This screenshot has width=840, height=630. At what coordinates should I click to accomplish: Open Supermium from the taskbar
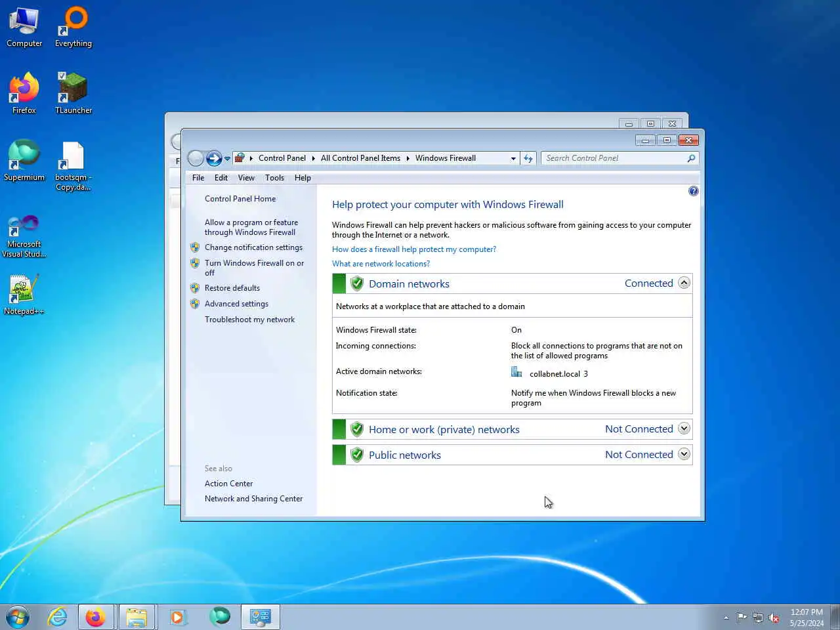pyautogui.click(x=219, y=617)
